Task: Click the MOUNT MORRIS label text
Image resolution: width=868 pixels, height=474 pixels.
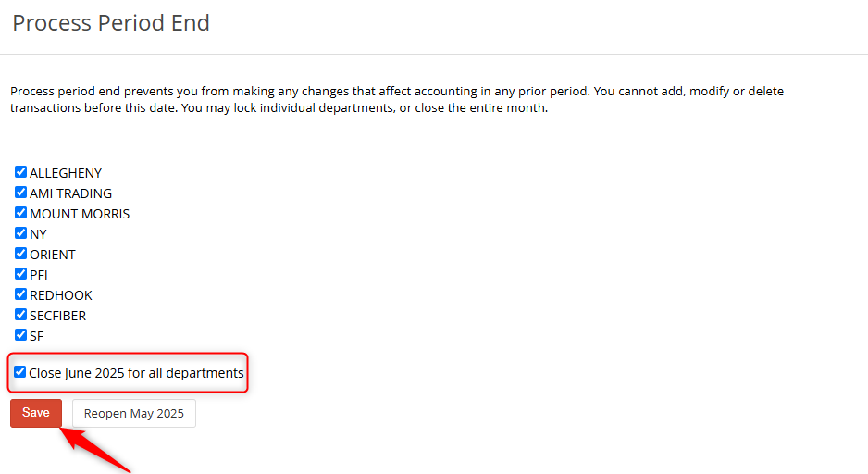Action: (80, 214)
